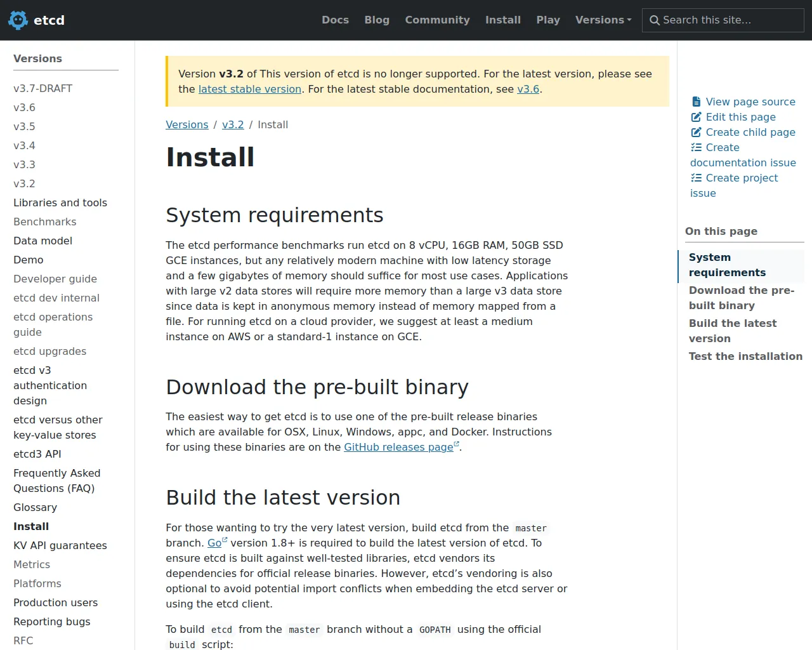The height and width of the screenshot is (650, 812).
Task: Click the Edit this page pencil icon
Action: click(x=695, y=117)
